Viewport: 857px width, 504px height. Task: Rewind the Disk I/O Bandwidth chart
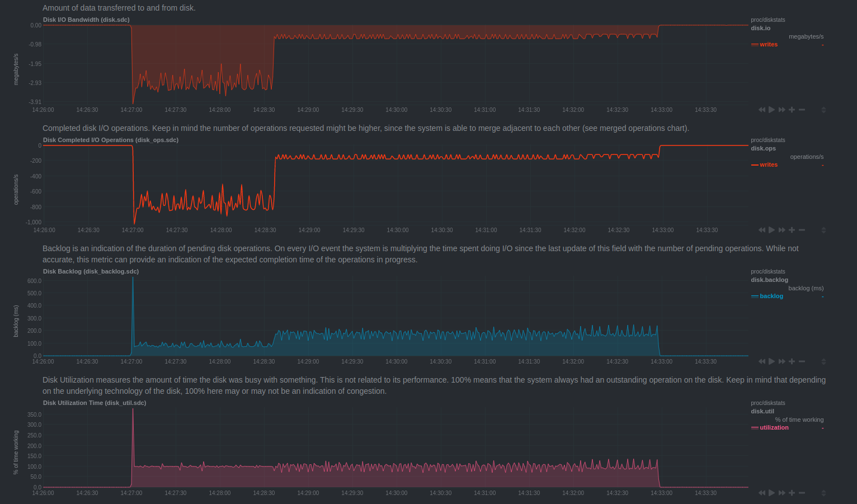pos(761,110)
